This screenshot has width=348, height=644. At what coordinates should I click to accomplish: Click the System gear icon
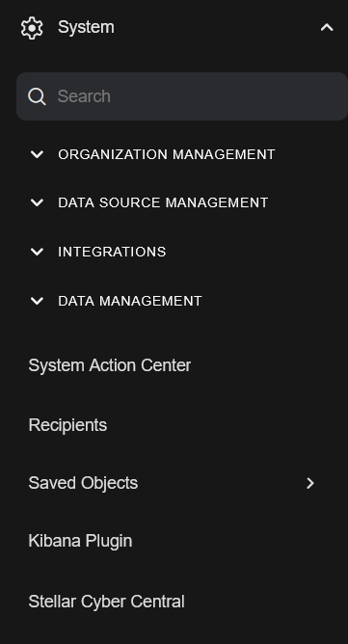click(32, 28)
